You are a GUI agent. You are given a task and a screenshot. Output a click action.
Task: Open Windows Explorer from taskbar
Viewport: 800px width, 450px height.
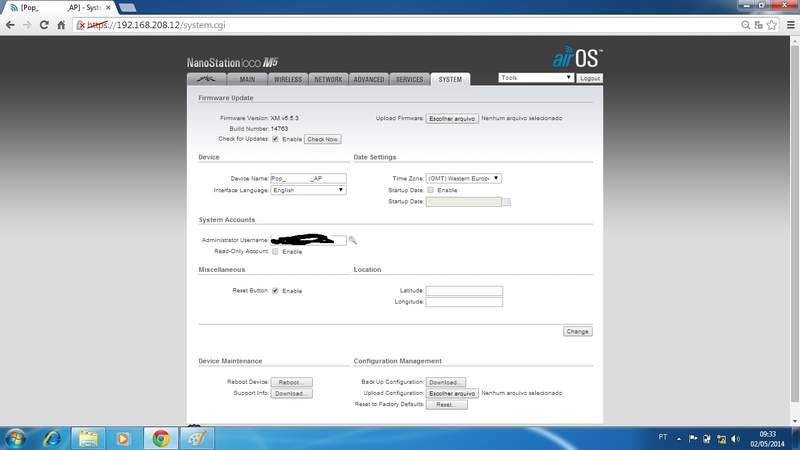(88, 438)
